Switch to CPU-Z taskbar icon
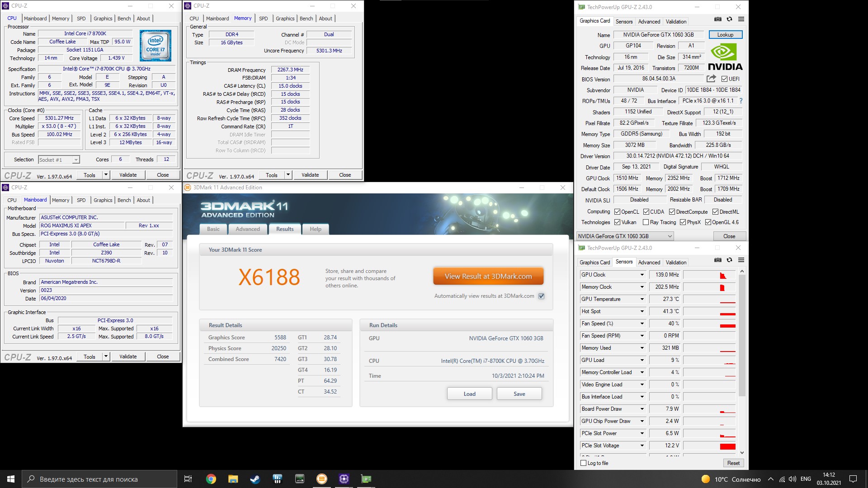Image resolution: width=868 pixels, height=488 pixels. (344, 479)
